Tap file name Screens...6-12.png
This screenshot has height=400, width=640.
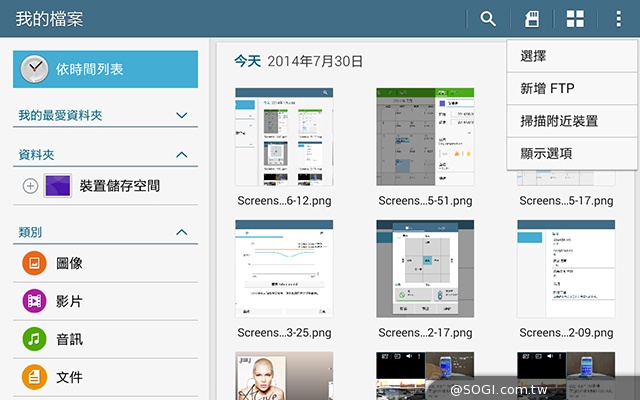click(284, 201)
